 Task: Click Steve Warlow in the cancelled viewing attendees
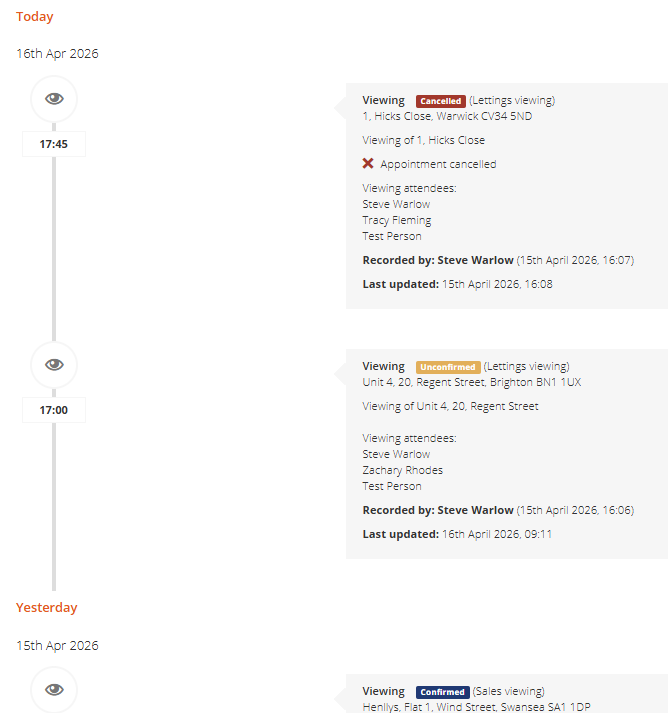pyautogui.click(x=396, y=204)
